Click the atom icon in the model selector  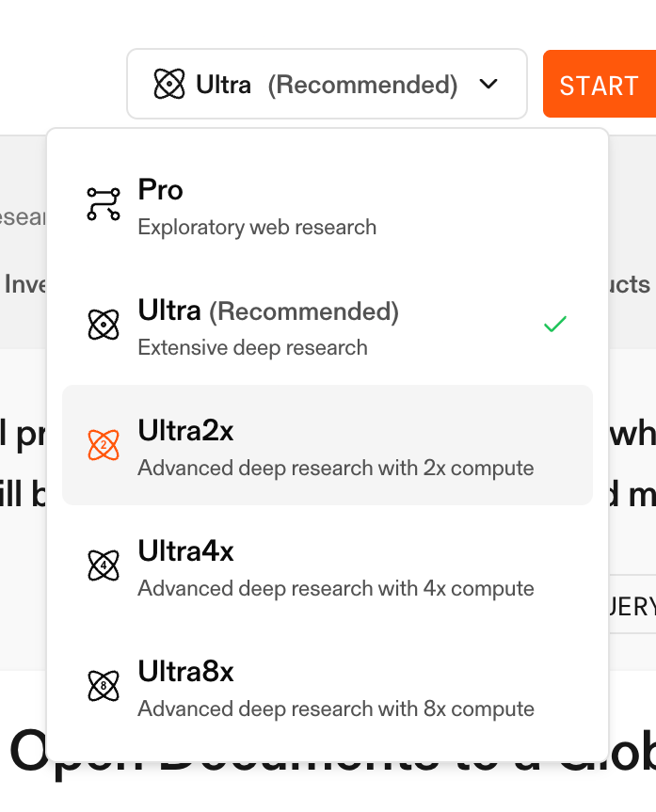click(x=169, y=85)
